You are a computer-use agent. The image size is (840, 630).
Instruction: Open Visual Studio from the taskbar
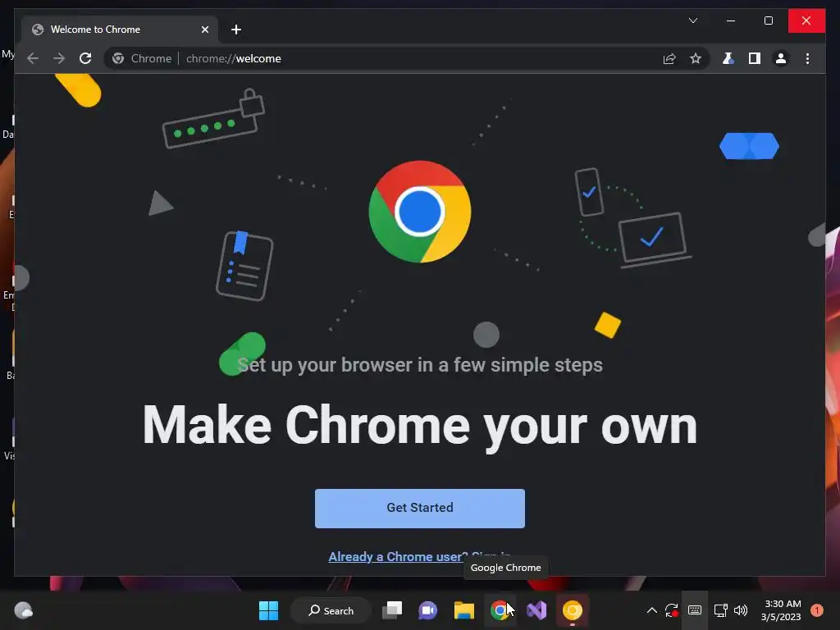click(536, 610)
